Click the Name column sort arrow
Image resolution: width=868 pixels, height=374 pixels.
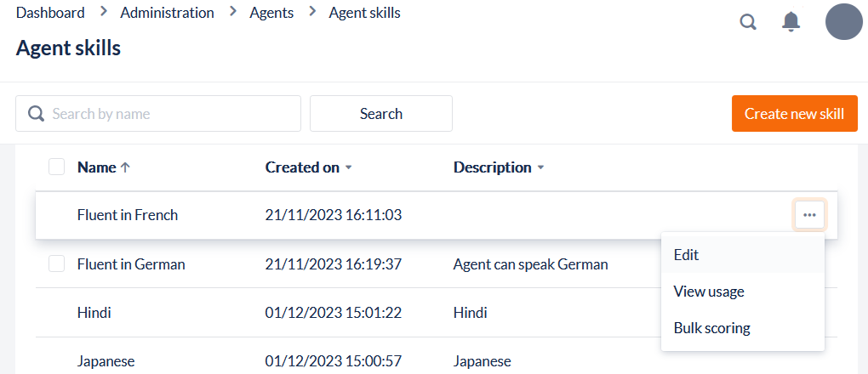click(125, 168)
